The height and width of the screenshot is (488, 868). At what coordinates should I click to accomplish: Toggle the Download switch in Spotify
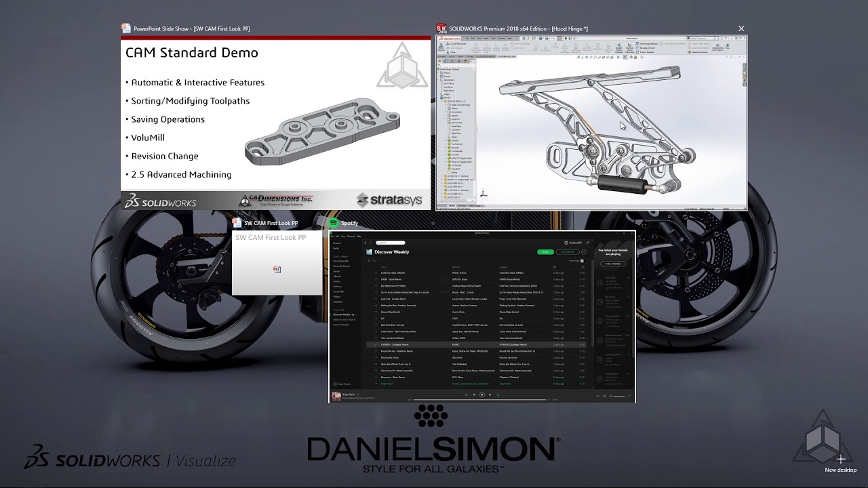[582, 261]
